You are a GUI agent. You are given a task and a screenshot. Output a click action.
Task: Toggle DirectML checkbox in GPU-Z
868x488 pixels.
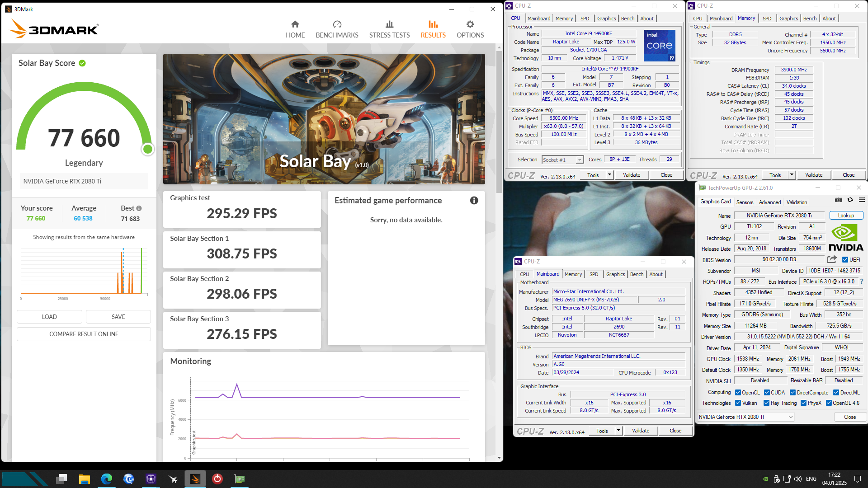pyautogui.click(x=836, y=393)
